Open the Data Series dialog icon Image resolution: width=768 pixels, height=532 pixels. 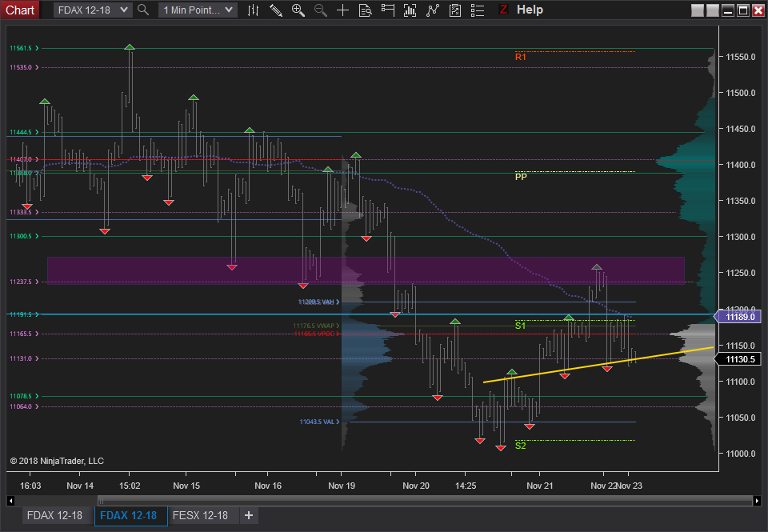pos(410,10)
